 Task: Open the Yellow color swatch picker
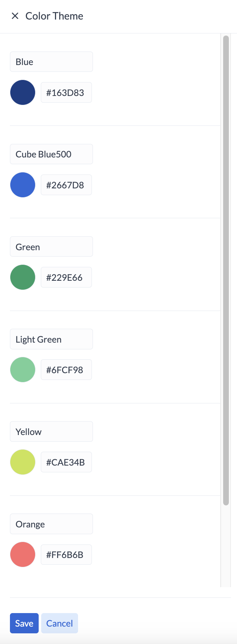click(23, 462)
